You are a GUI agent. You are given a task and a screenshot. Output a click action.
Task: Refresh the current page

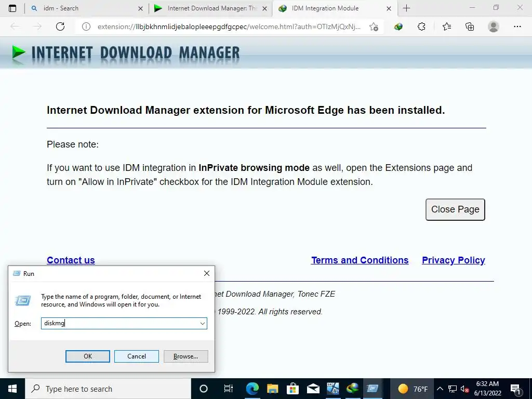point(60,26)
